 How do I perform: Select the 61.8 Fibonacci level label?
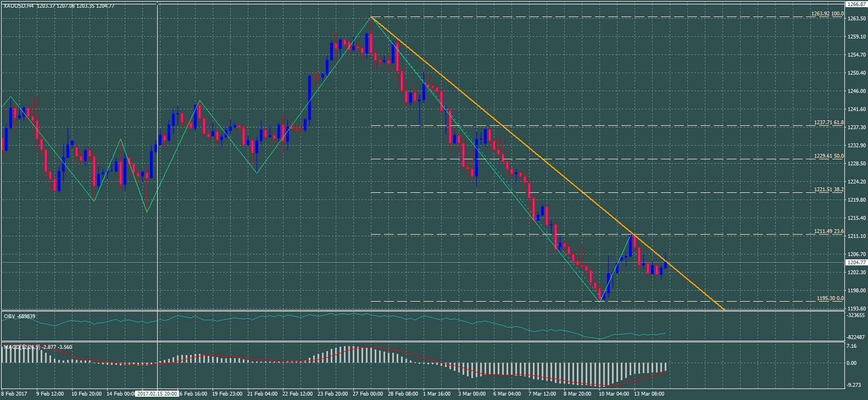[828, 123]
